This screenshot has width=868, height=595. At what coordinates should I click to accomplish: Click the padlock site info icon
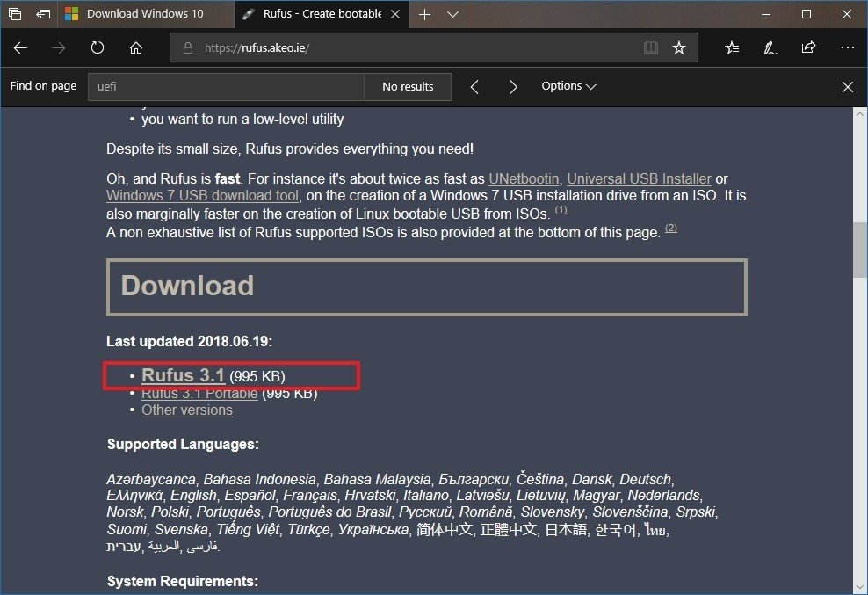pos(188,48)
